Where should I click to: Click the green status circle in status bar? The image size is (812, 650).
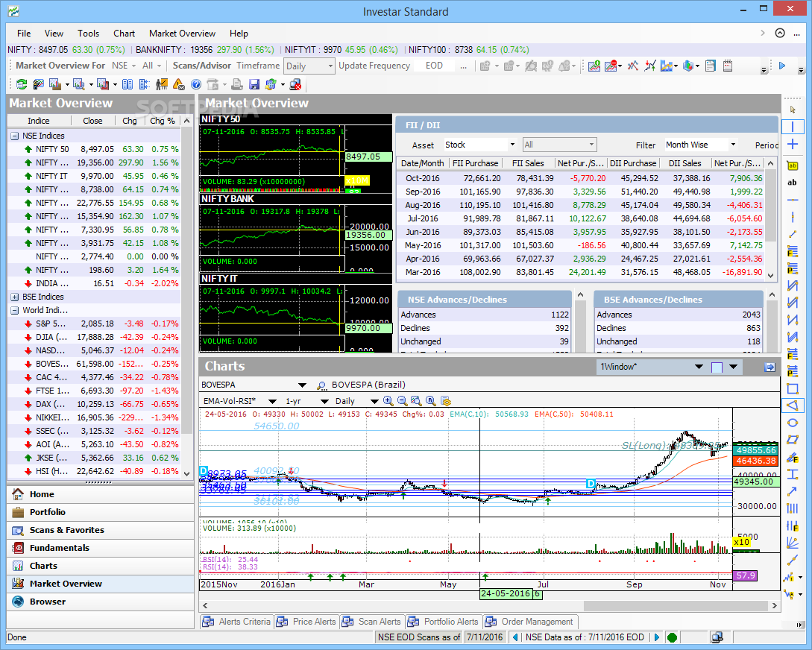coord(672,637)
